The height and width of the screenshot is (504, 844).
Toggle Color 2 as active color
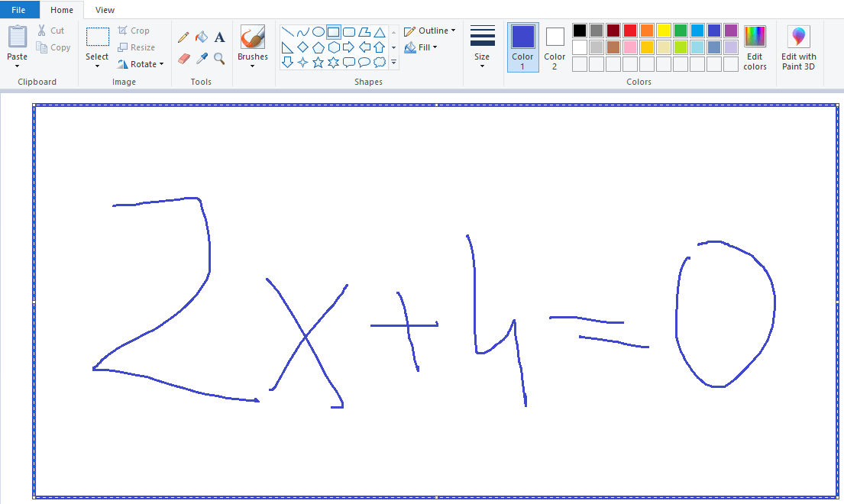(554, 46)
